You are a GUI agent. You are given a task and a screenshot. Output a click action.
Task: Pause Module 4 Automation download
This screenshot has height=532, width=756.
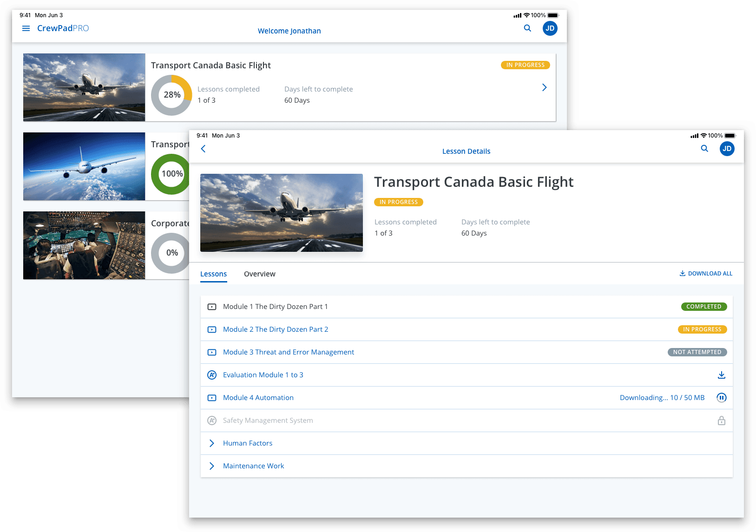pyautogui.click(x=722, y=398)
